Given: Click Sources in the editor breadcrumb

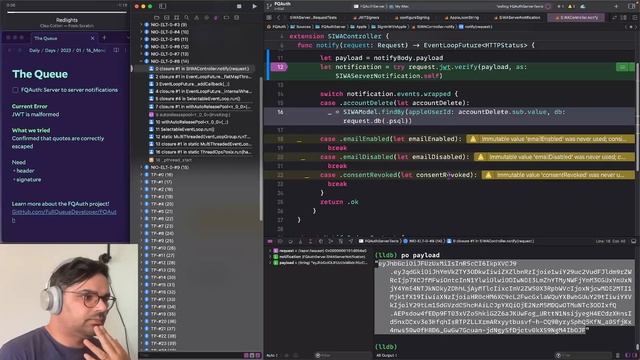Looking at the screenshot, I should tap(301, 27).
